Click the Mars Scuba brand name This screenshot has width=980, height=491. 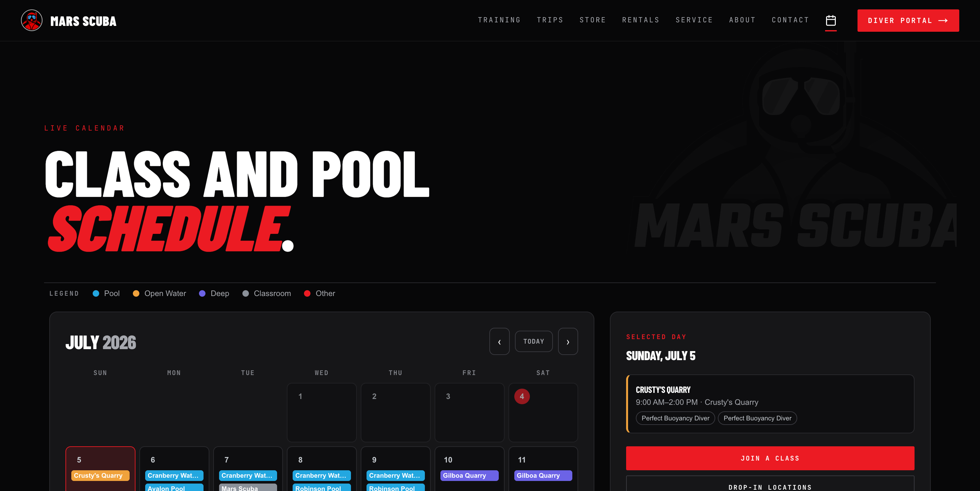[83, 21]
